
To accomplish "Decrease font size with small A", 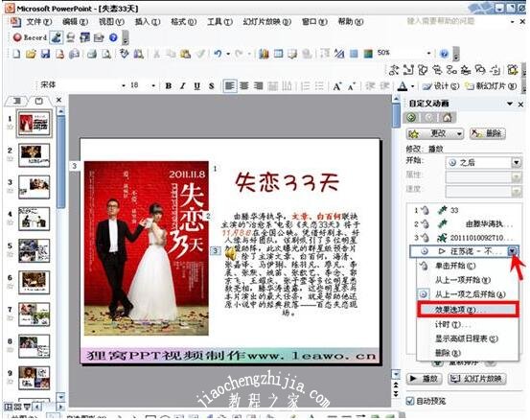I will [x=351, y=86].
